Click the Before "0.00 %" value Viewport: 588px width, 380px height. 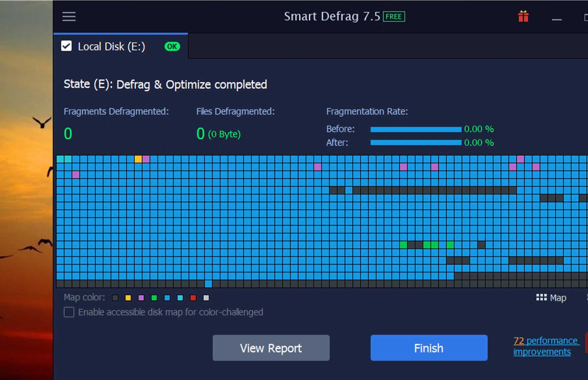pos(479,129)
